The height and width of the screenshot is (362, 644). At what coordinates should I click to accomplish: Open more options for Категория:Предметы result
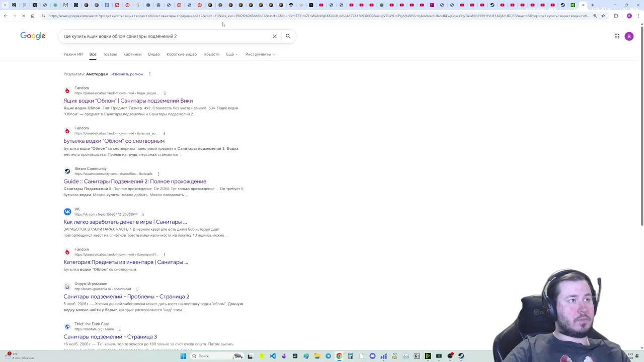[x=165, y=254]
